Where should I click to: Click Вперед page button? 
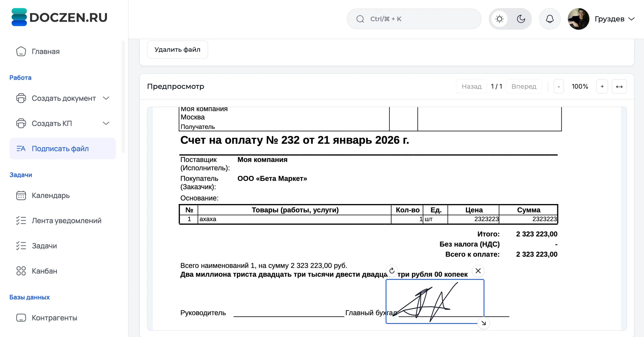pyautogui.click(x=524, y=86)
